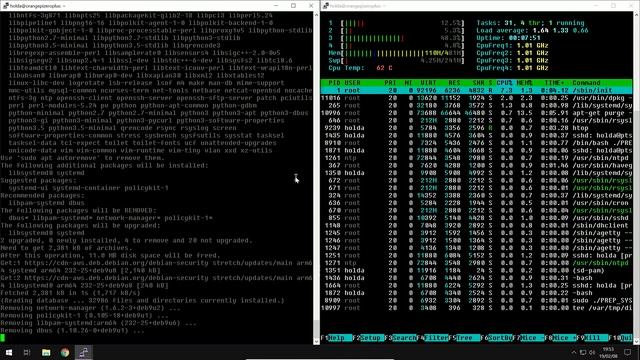Open File Explorer from the taskbar
This screenshot has width=640, height=360.
click(x=46, y=352)
